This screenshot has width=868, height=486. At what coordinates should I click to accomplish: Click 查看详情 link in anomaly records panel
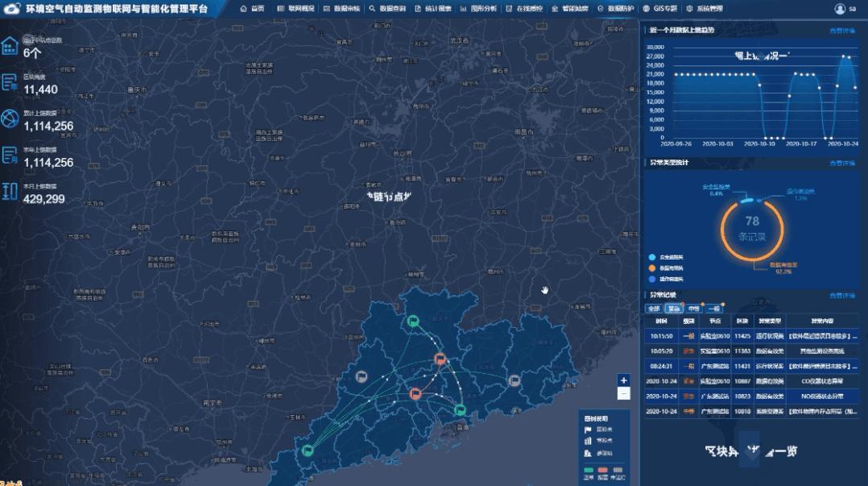(x=842, y=297)
